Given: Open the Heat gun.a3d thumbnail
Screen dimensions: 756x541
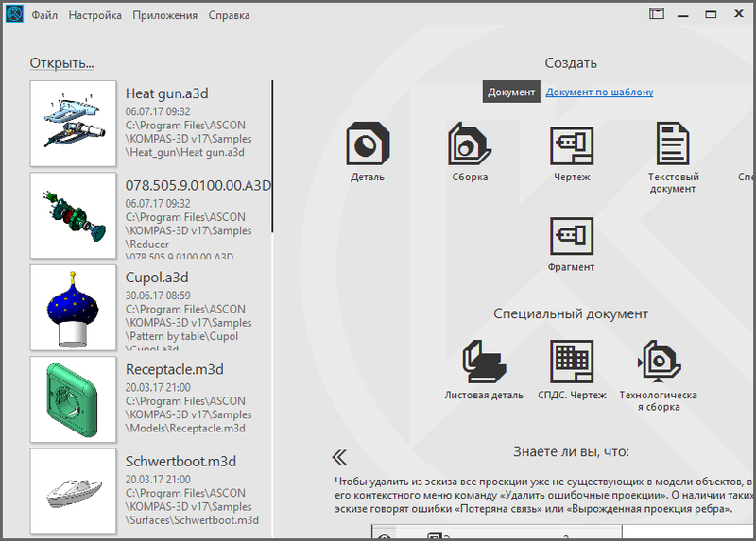Looking at the screenshot, I should [73, 124].
